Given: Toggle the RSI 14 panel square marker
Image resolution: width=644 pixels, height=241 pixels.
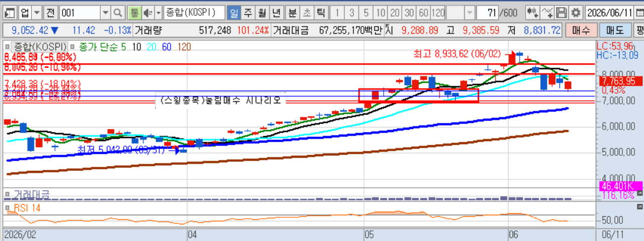Looking at the screenshot, I should [x=8, y=207].
